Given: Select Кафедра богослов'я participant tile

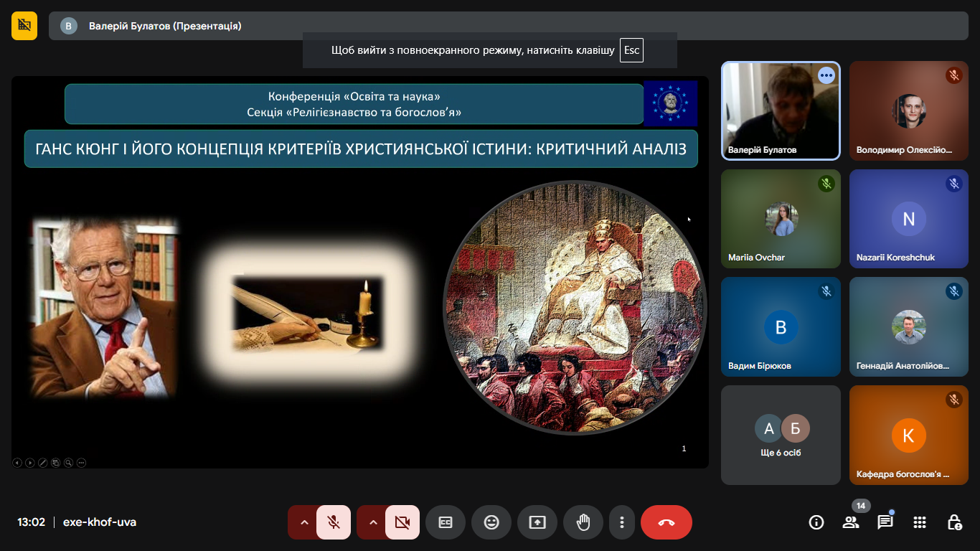Looking at the screenshot, I should tap(908, 435).
